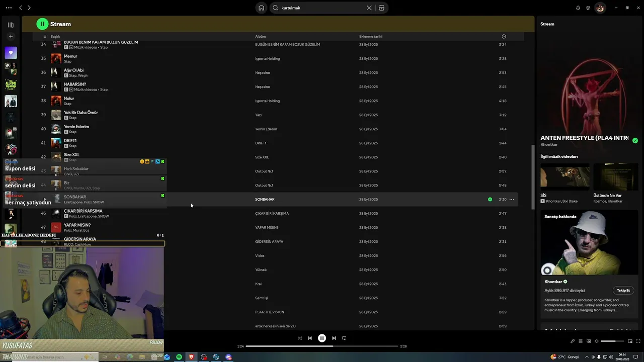Viewport: 644px width, 362px height.
Task: Adjust the volume slider
Action: pos(612,341)
